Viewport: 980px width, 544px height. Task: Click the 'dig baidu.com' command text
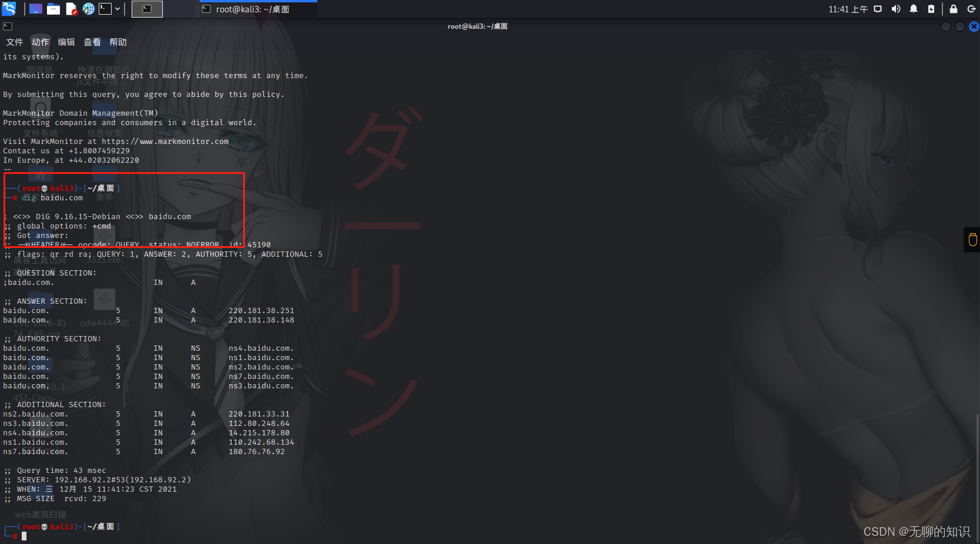[52, 198]
